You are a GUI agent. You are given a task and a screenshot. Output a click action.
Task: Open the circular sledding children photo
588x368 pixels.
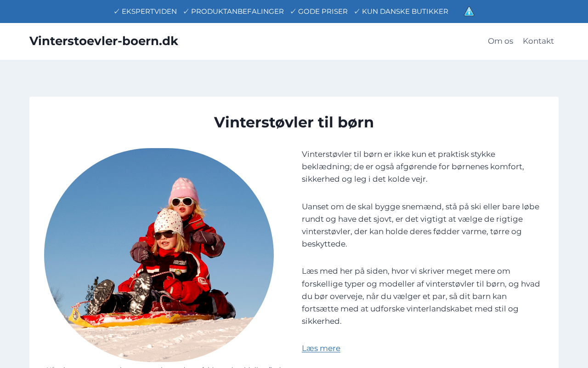click(x=159, y=255)
